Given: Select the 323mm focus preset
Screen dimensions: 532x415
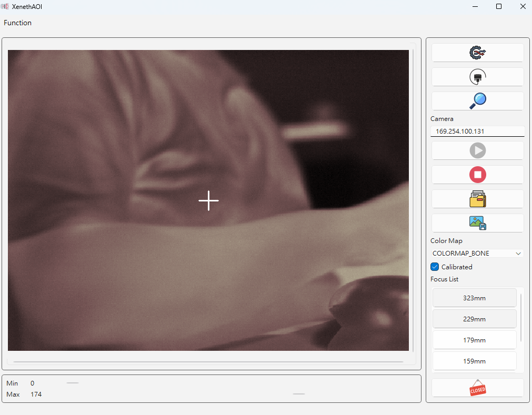Looking at the screenshot, I should pos(474,298).
